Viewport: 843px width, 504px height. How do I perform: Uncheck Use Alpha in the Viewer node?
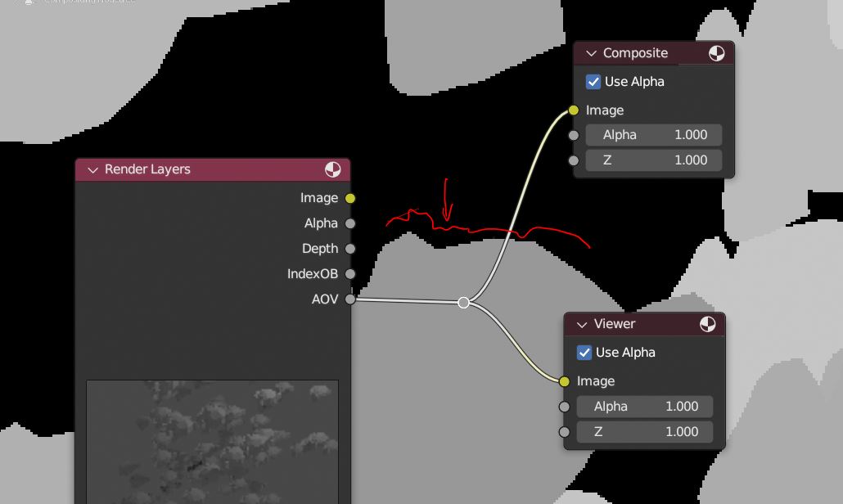584,353
